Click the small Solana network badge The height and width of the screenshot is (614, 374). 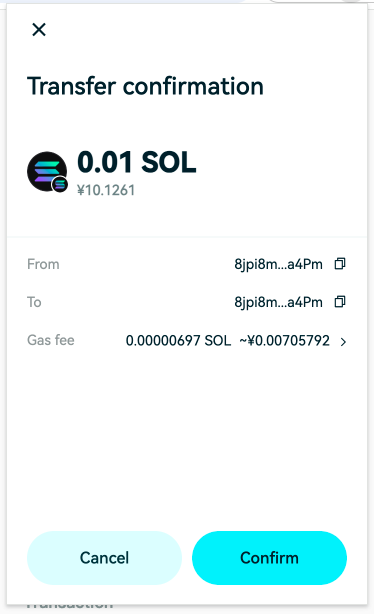[x=60, y=184]
